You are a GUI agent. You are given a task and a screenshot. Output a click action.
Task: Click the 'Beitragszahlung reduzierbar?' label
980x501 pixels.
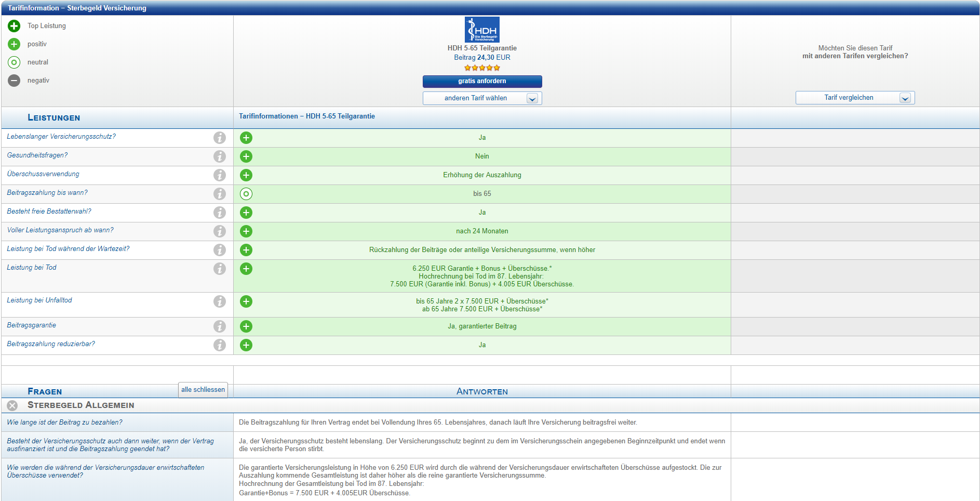(51, 344)
